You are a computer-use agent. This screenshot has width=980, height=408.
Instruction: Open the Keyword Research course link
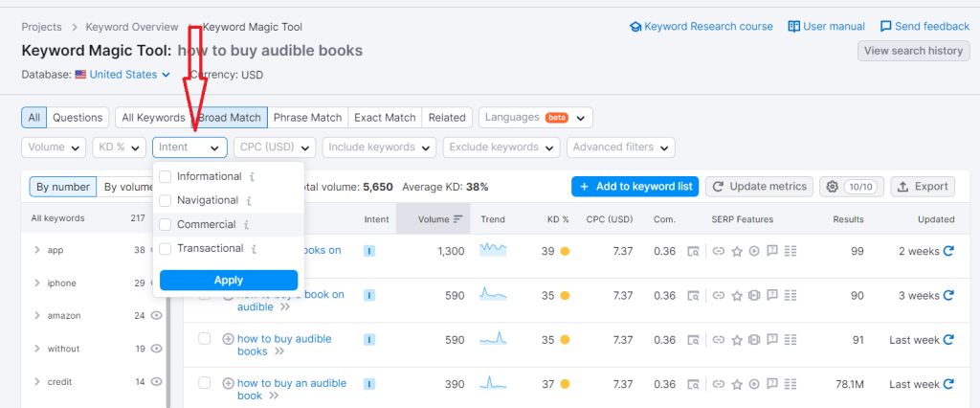pyautogui.click(x=701, y=27)
